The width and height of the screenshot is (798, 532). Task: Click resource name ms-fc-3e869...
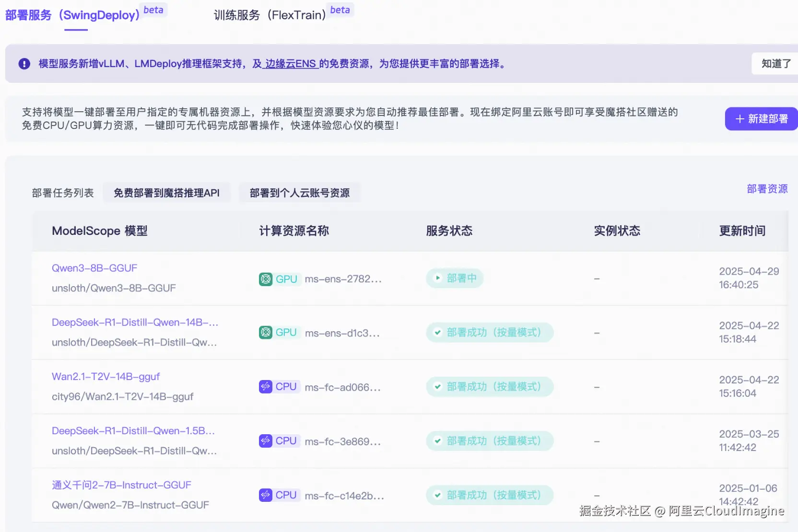coord(343,441)
